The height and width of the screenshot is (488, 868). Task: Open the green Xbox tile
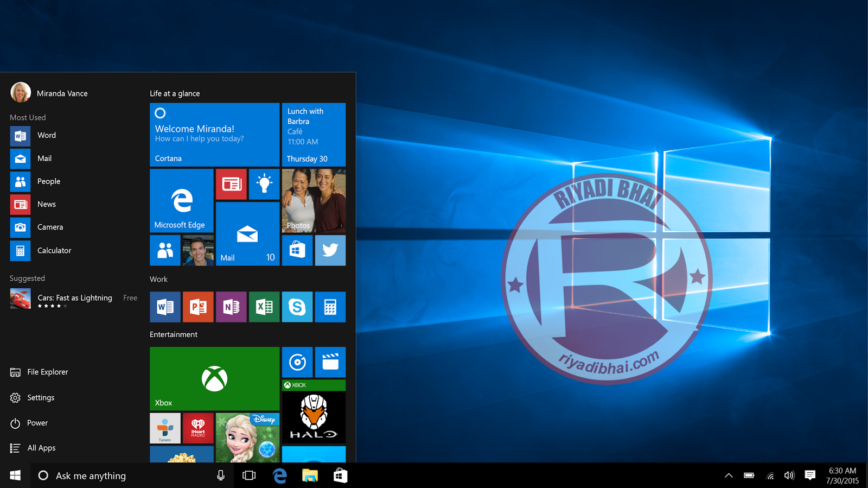[x=214, y=379]
